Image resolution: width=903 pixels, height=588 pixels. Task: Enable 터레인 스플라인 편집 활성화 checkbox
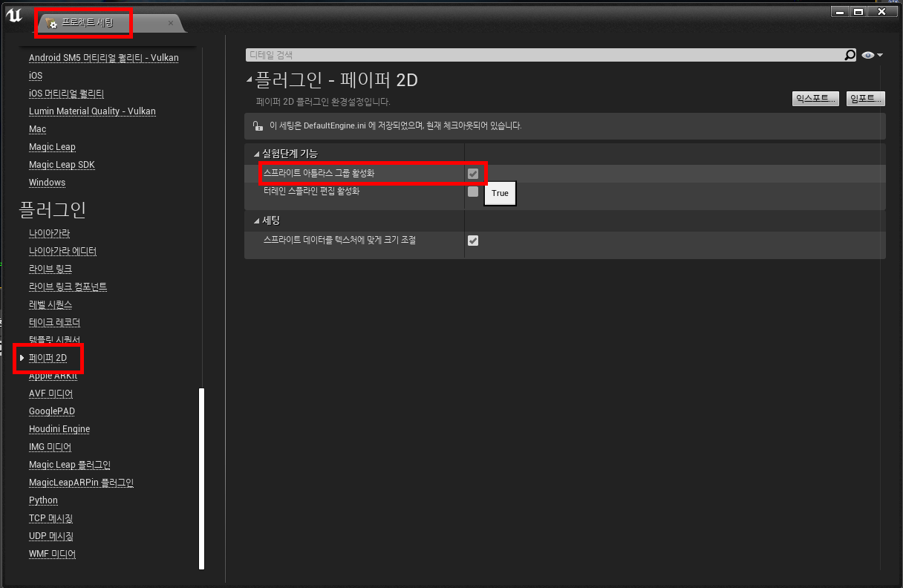pyautogui.click(x=473, y=192)
